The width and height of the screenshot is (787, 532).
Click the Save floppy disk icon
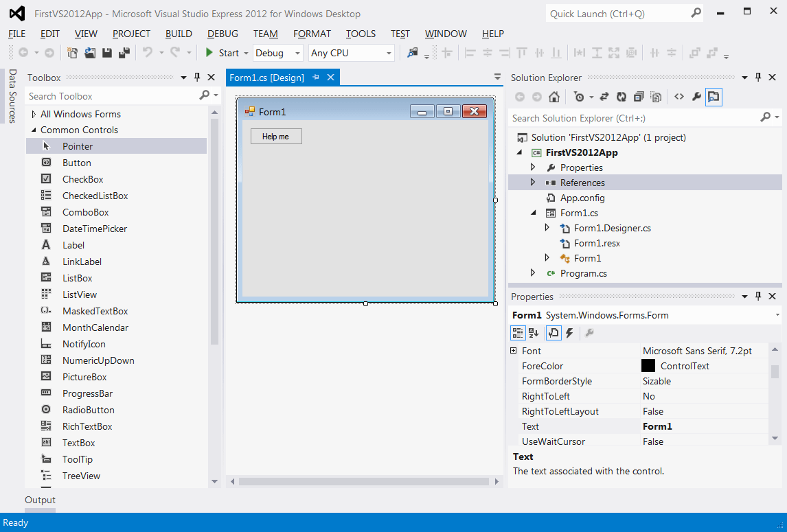pyautogui.click(x=107, y=53)
